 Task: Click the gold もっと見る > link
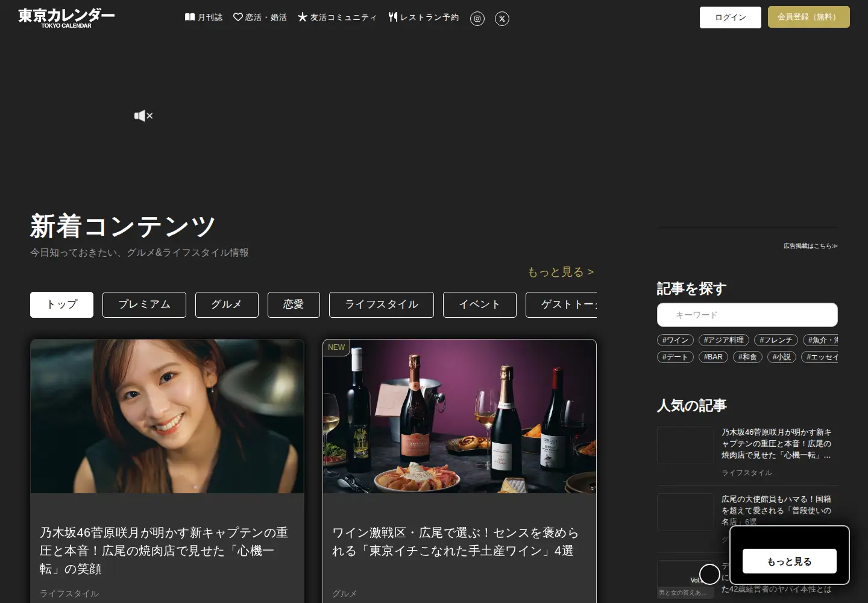click(561, 272)
